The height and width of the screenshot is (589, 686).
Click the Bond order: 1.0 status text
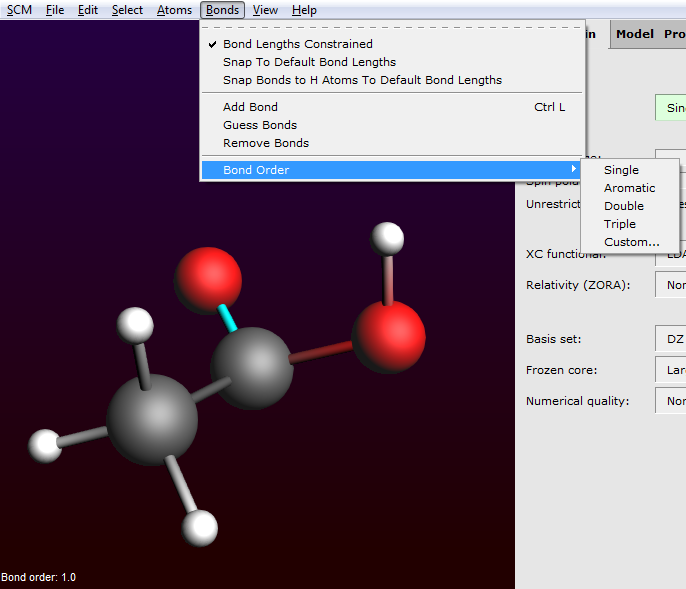(38, 577)
